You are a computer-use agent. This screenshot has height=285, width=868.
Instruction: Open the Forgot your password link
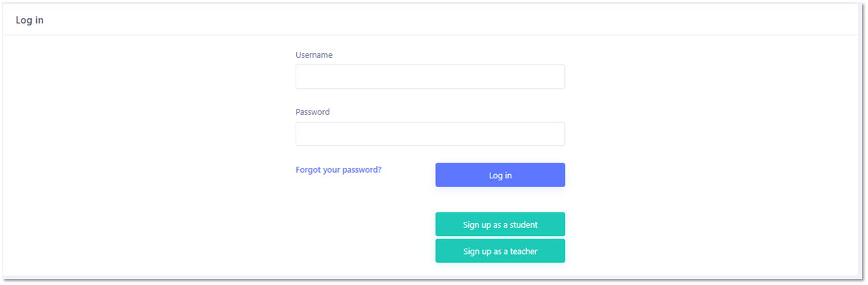pyautogui.click(x=339, y=170)
